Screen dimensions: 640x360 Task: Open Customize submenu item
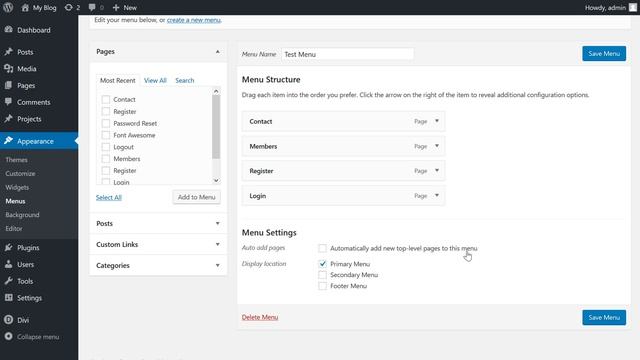point(20,173)
